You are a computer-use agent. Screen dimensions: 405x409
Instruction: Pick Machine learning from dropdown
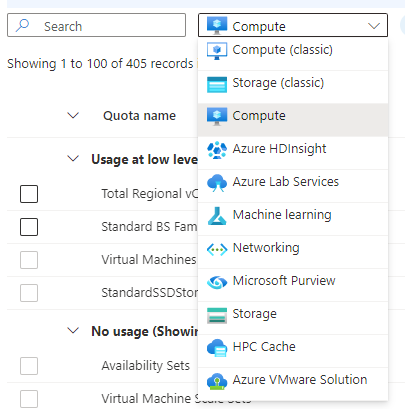pyautogui.click(x=293, y=219)
